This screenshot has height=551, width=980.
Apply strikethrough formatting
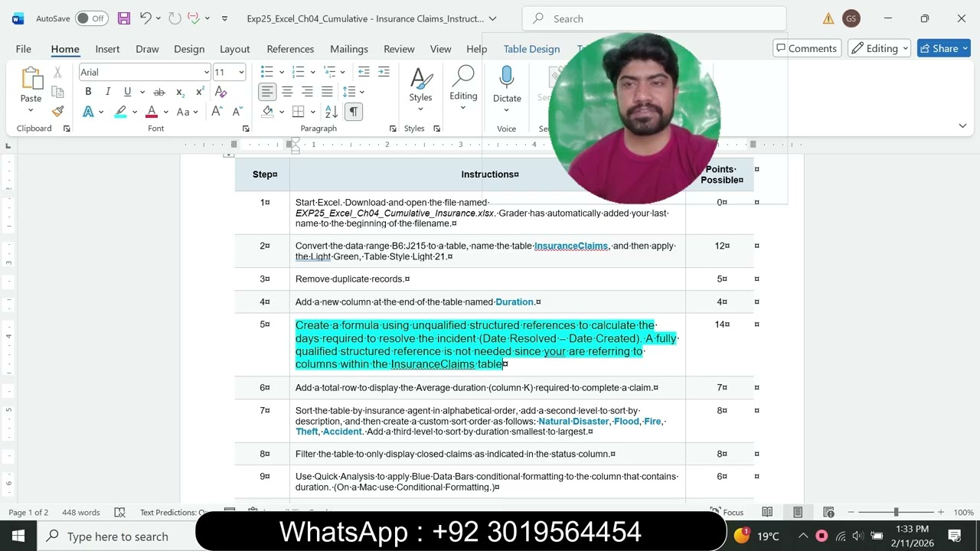(x=159, y=92)
